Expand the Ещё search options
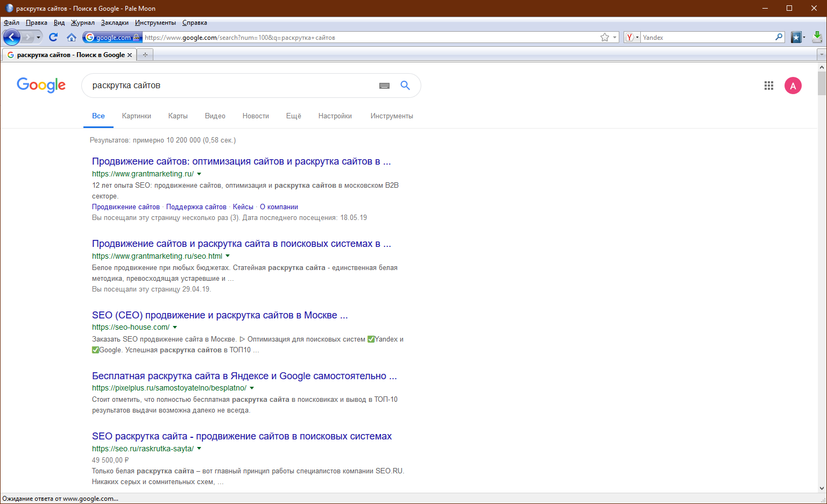The height and width of the screenshot is (504, 827). pos(294,116)
